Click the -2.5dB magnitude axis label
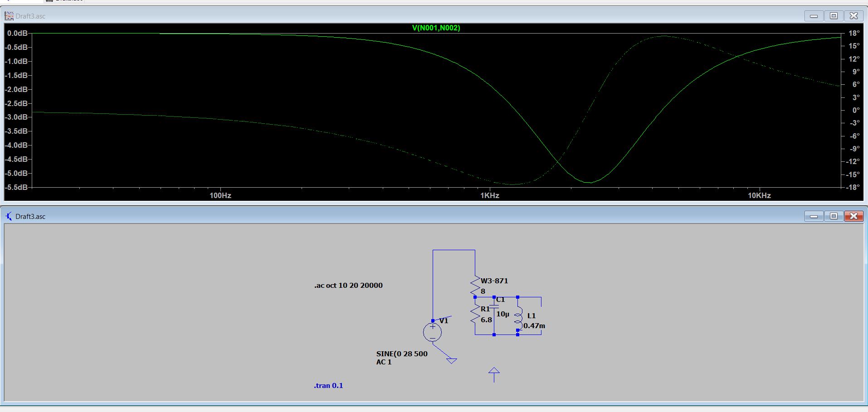This screenshot has height=412, width=868. click(x=16, y=103)
